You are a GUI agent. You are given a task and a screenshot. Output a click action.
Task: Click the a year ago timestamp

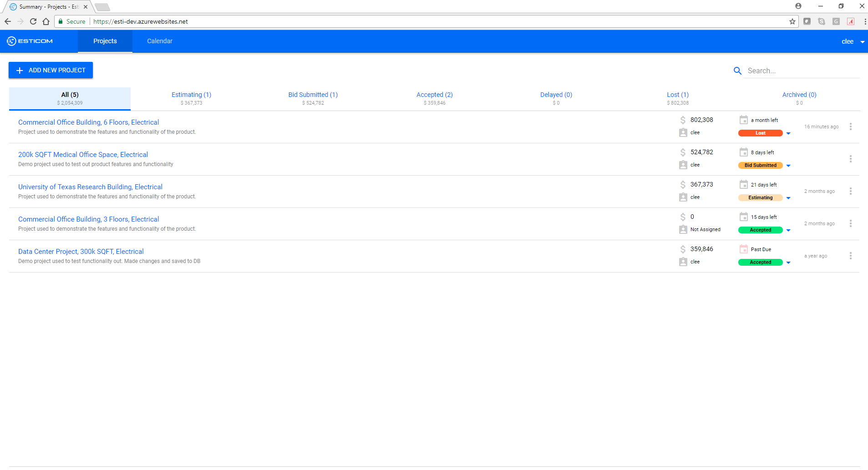pyautogui.click(x=815, y=256)
